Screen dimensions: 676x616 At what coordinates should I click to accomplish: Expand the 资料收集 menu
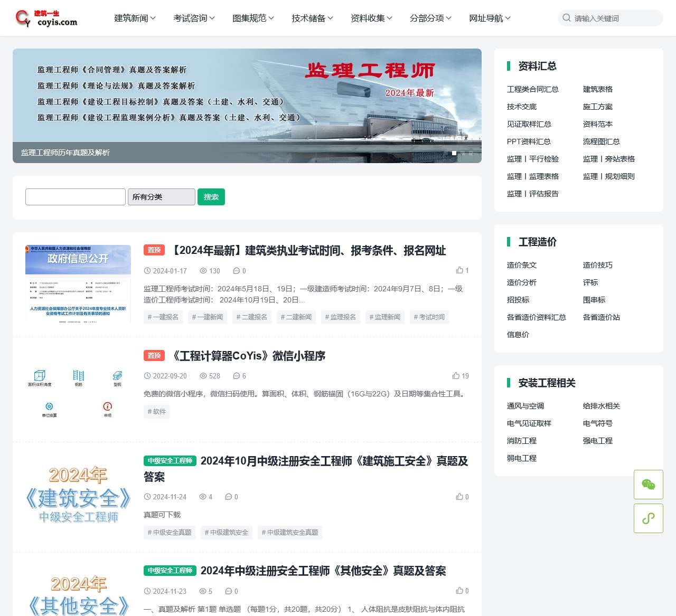[x=371, y=18]
